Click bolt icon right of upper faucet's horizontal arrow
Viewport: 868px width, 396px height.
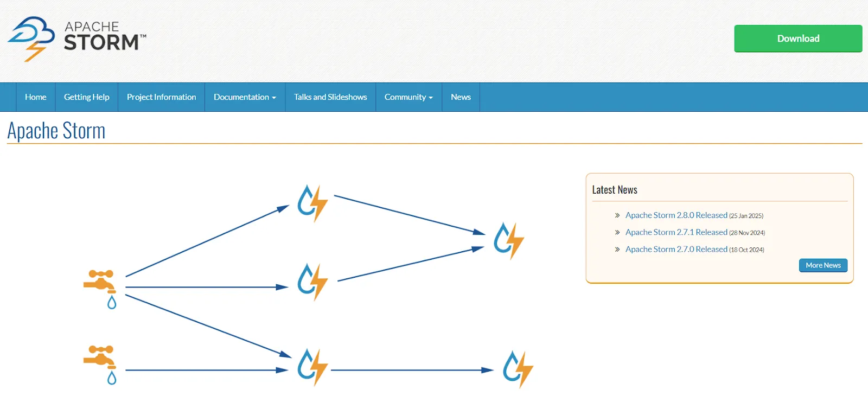click(x=312, y=282)
